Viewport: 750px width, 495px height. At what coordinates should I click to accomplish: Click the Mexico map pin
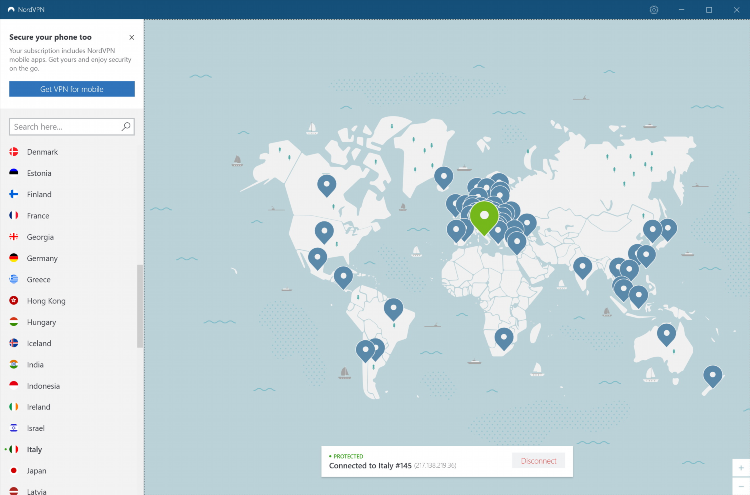[x=318, y=259]
